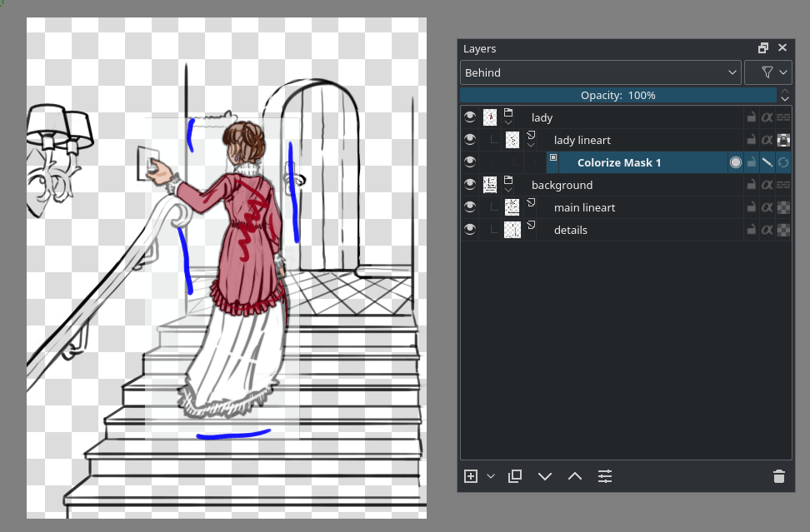
Task: Hide the details layer
Action: coord(470,230)
